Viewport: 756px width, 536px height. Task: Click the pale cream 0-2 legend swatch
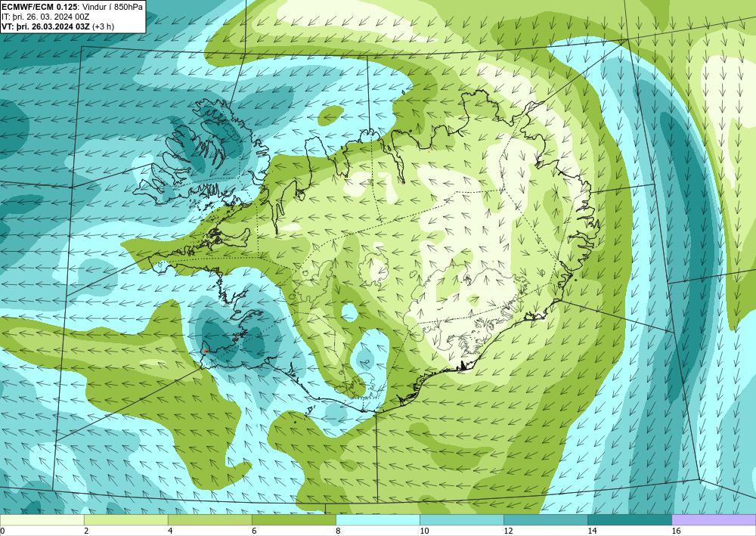pyautogui.click(x=42, y=520)
